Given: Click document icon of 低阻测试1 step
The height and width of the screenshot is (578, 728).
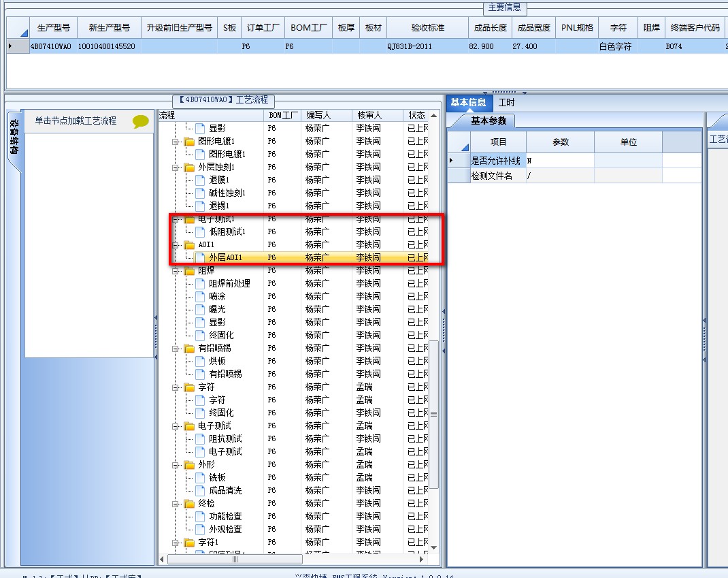Looking at the screenshot, I should [x=200, y=232].
